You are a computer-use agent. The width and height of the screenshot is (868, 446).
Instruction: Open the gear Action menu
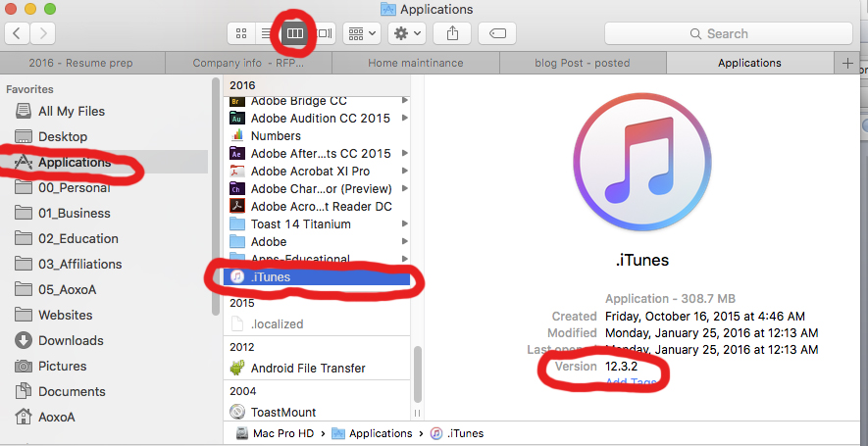(406, 33)
